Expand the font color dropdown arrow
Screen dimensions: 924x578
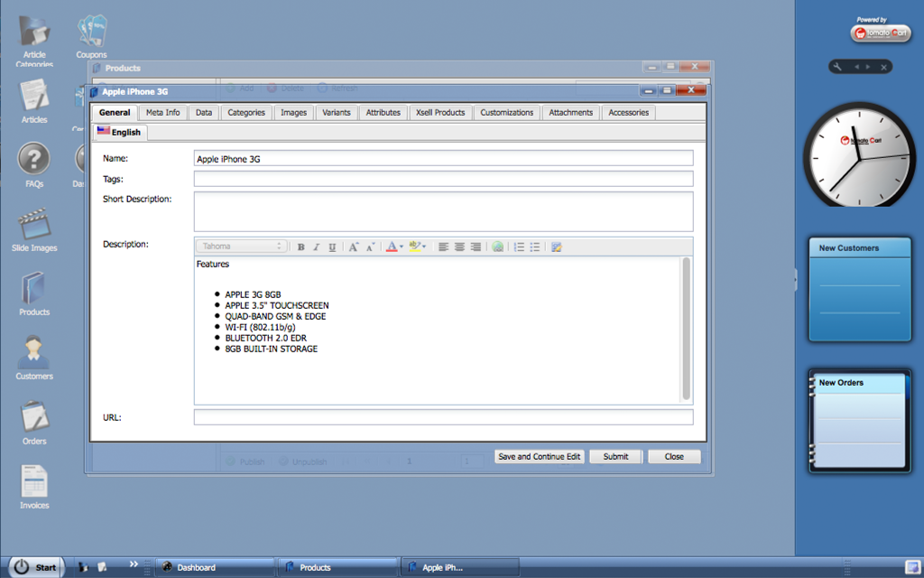pos(402,247)
